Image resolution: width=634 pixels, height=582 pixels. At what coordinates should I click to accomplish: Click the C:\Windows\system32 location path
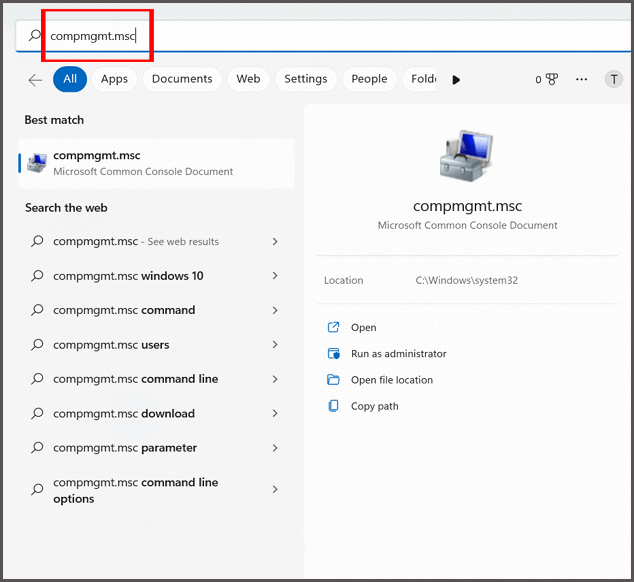467,280
